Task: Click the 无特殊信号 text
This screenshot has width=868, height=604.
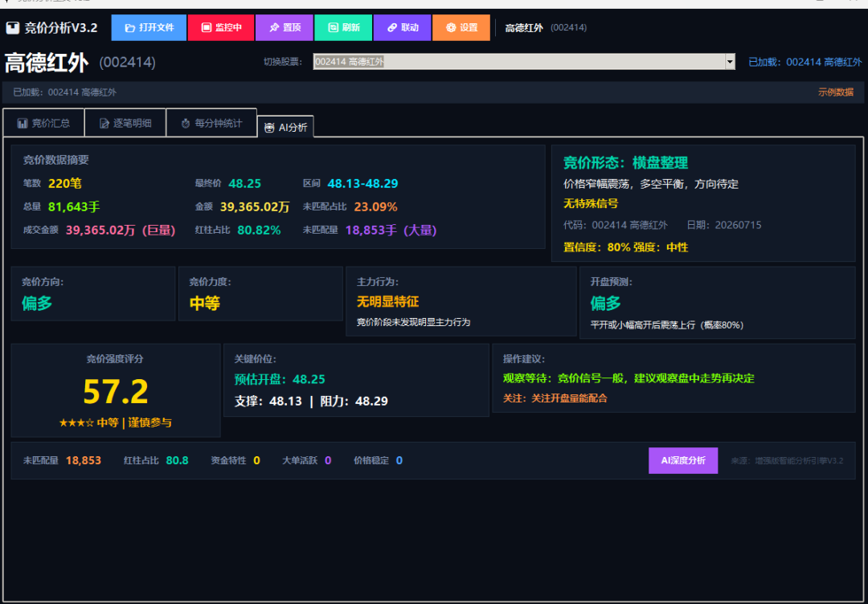Action: point(591,203)
